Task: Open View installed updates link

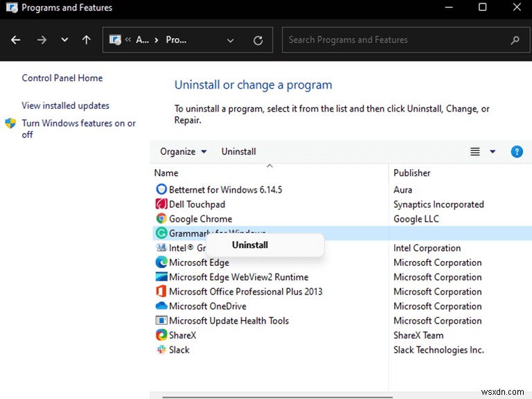Action: click(66, 106)
